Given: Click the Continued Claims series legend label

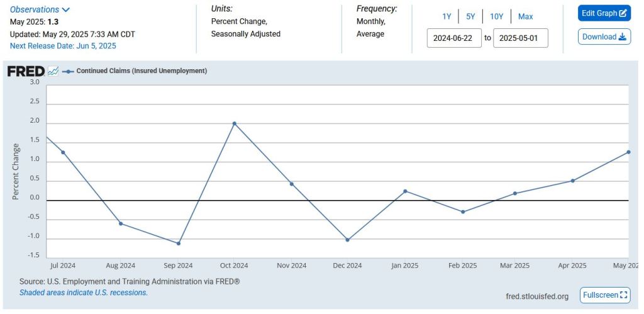Looking at the screenshot, I should [x=142, y=71].
